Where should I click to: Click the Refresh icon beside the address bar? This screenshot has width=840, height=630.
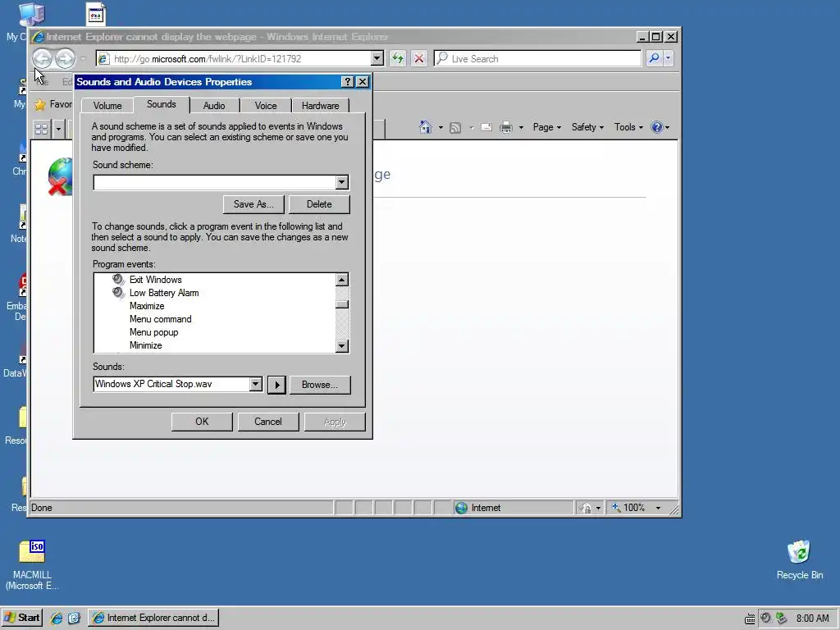(398, 58)
